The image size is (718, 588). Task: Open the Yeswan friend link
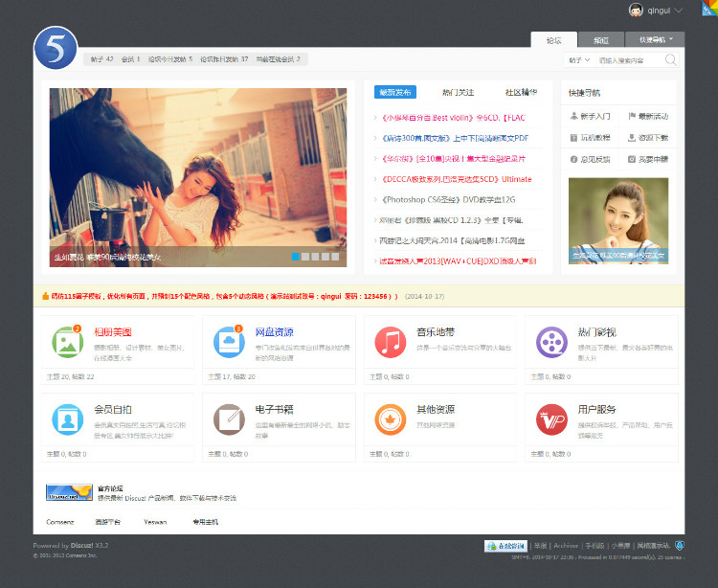tap(155, 522)
